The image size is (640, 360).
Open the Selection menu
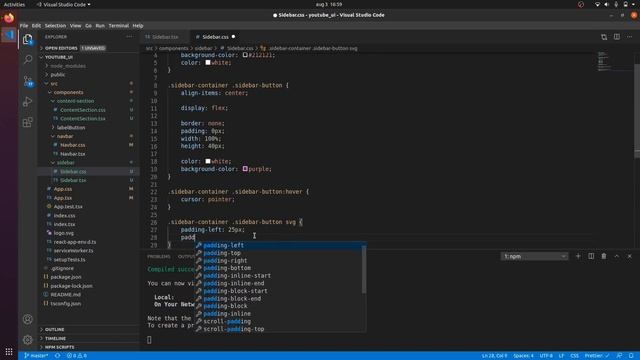(x=55, y=26)
